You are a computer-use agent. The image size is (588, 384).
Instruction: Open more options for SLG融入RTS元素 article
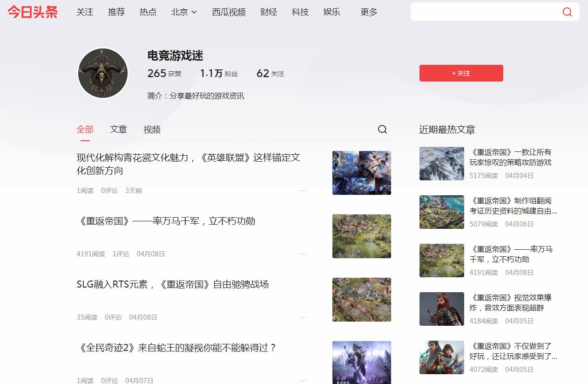pos(303,317)
